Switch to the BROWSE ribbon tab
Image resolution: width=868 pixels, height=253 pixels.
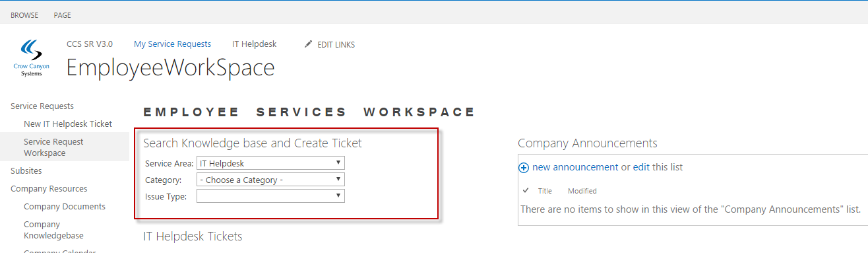pyautogui.click(x=24, y=15)
